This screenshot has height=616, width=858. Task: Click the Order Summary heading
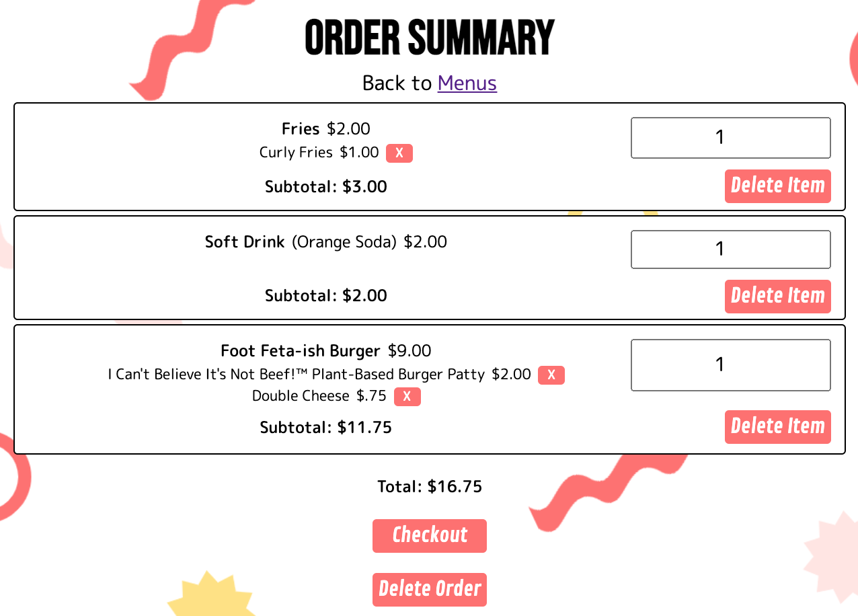tap(429, 38)
